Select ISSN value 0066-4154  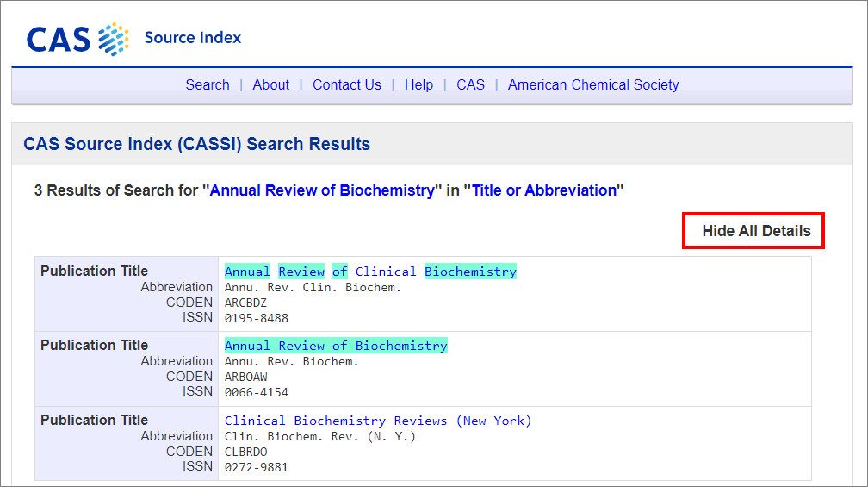point(257,392)
